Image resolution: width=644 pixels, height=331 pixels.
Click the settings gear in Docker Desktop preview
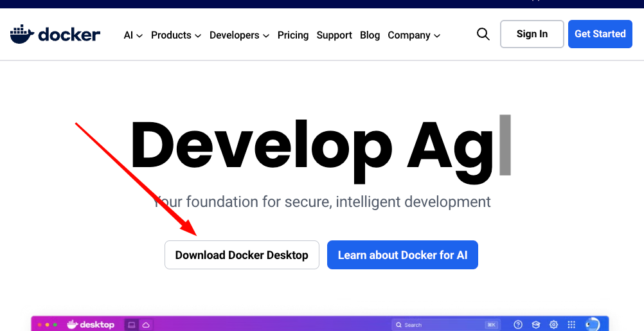553,325
